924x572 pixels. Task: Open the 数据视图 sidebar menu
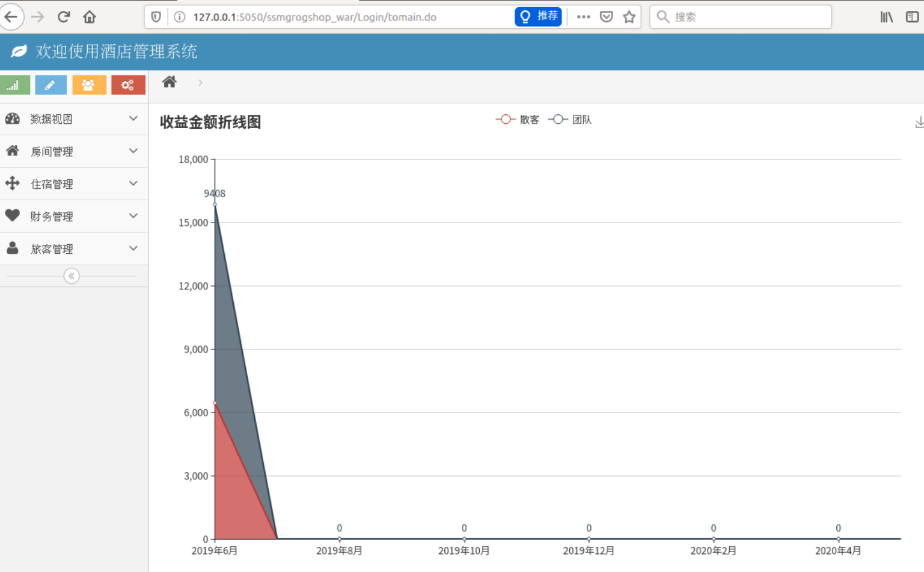(74, 118)
